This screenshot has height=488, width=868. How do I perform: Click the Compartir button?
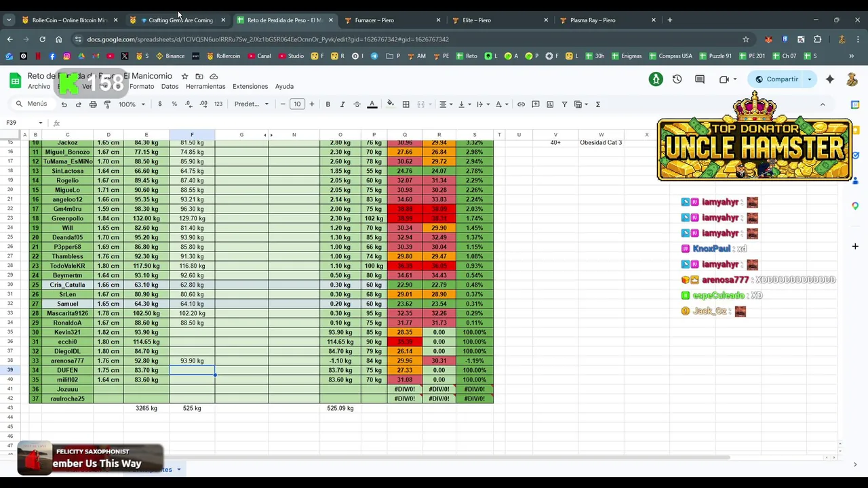777,79
